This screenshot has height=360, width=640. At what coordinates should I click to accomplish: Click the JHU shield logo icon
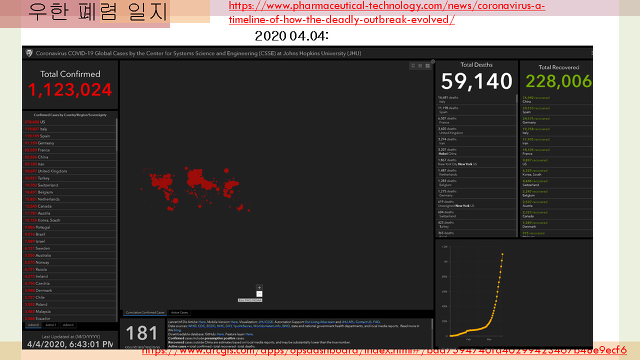coord(29,53)
